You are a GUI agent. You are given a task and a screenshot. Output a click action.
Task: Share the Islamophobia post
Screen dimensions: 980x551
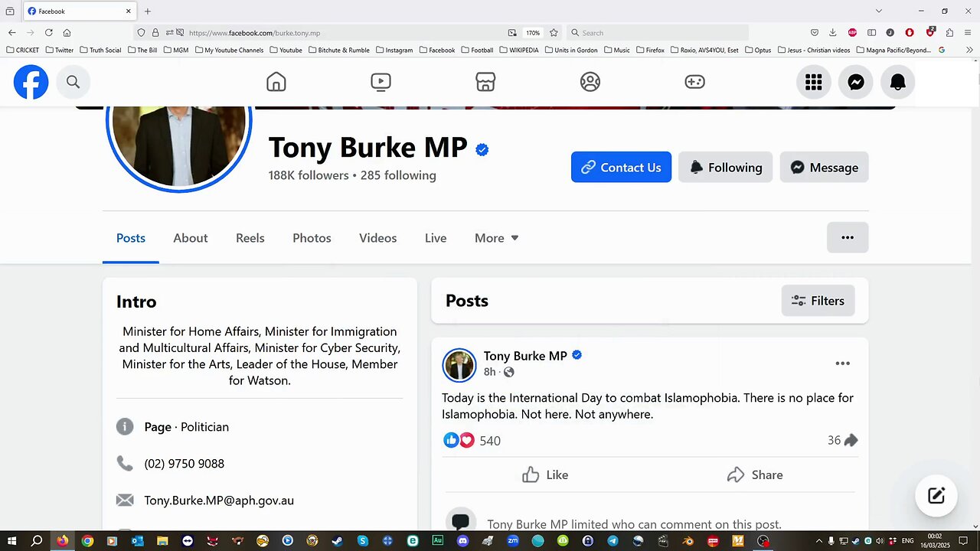(x=755, y=474)
